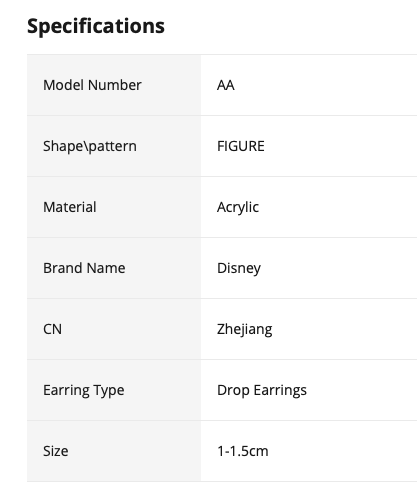Click the 1-1.5cm size value
This screenshot has height=497, width=417.
(x=243, y=451)
